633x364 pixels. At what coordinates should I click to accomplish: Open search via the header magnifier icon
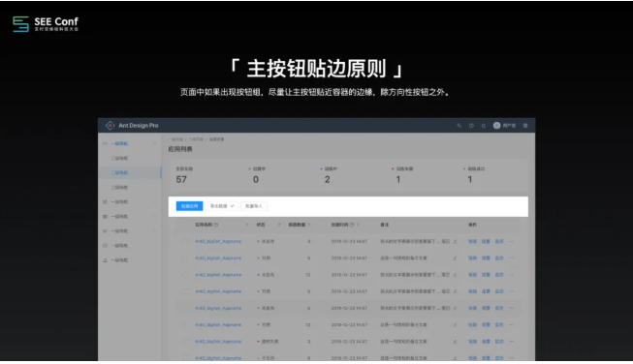[x=459, y=125]
